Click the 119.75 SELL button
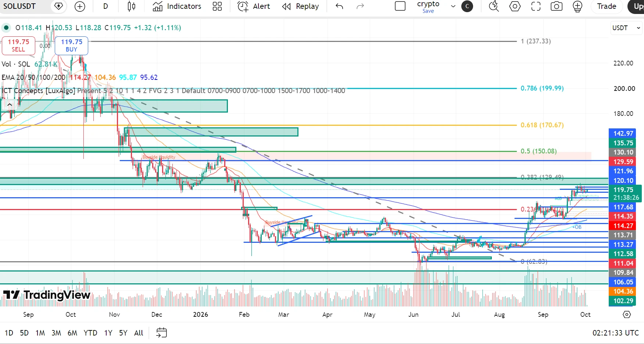 click(18, 46)
